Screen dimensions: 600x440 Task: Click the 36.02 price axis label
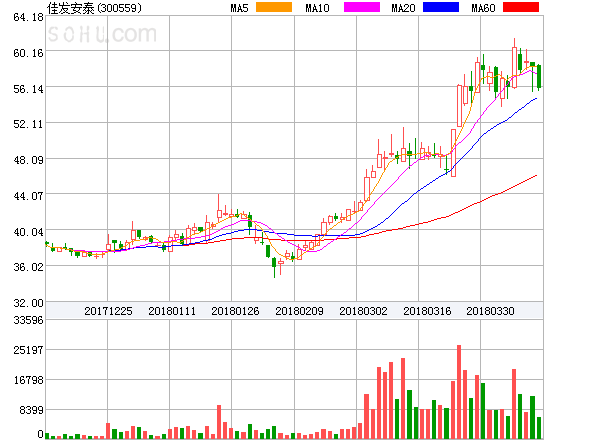[x=28, y=267]
